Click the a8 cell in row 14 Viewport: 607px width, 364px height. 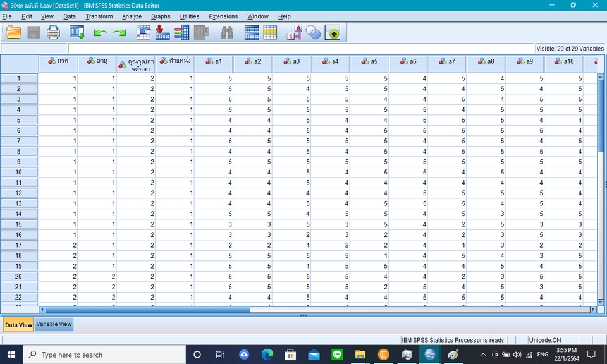pyautogui.click(x=486, y=214)
